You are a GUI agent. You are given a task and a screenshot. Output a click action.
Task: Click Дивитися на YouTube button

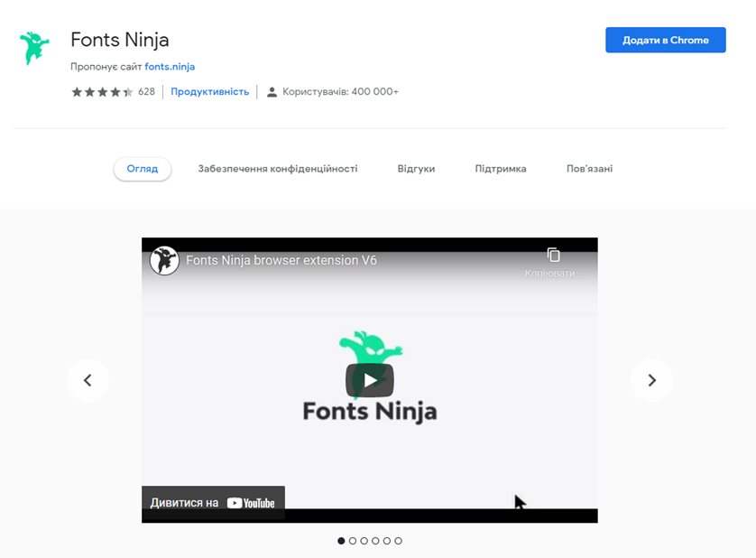213,503
